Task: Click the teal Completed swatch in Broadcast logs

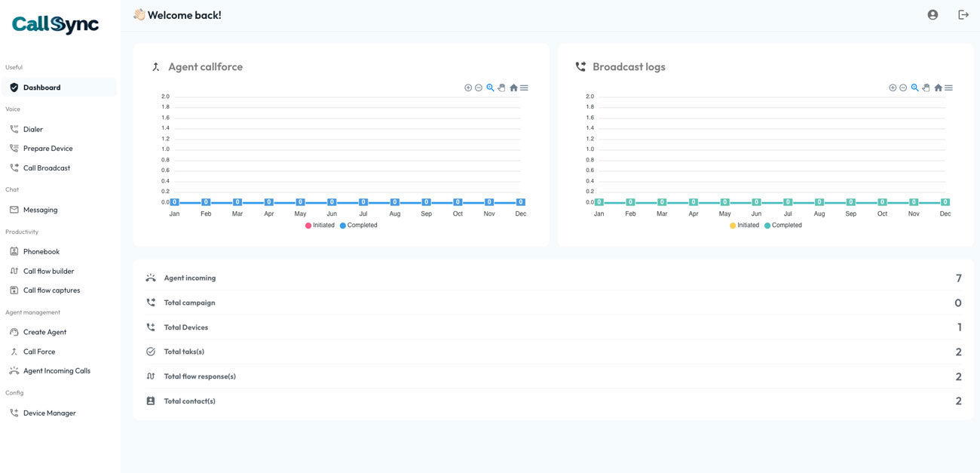Action: click(x=767, y=226)
